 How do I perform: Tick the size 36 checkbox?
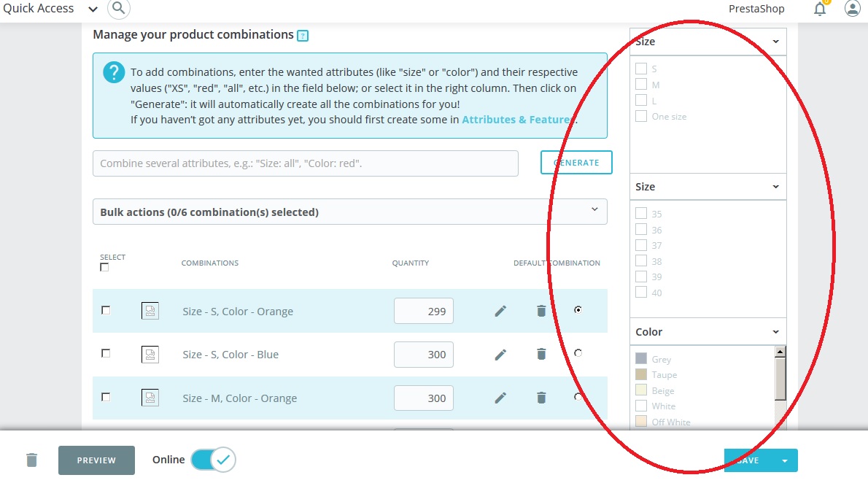641,229
